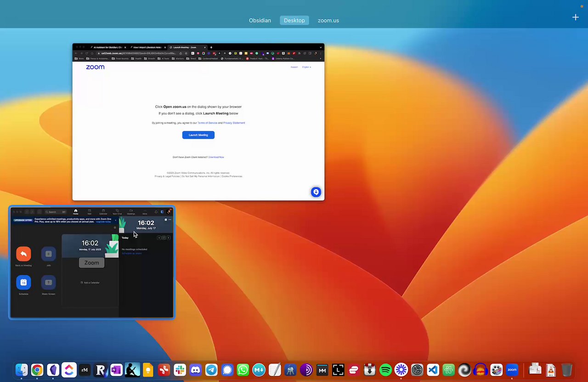Switch to the Obsidian space
Screen dimensions: 588x382
click(x=260, y=20)
